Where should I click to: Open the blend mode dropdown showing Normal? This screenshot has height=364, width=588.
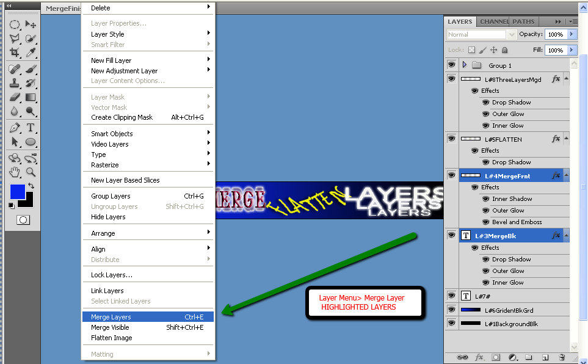tap(481, 34)
